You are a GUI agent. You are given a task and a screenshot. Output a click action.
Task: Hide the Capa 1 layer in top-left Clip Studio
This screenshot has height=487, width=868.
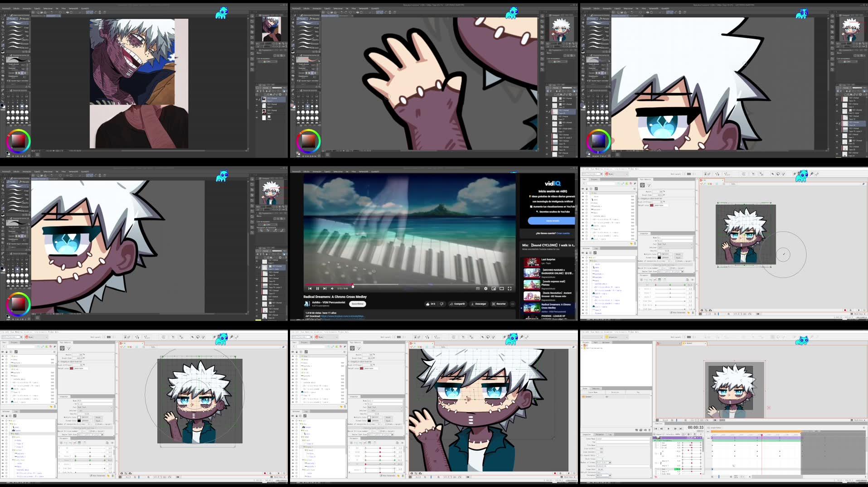pos(257,111)
